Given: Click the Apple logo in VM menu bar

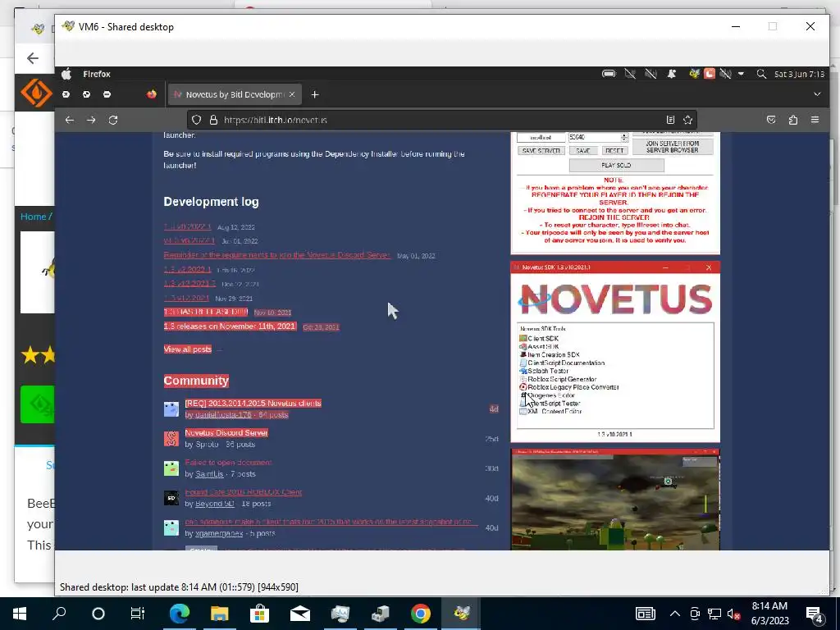Looking at the screenshot, I should pos(66,74).
